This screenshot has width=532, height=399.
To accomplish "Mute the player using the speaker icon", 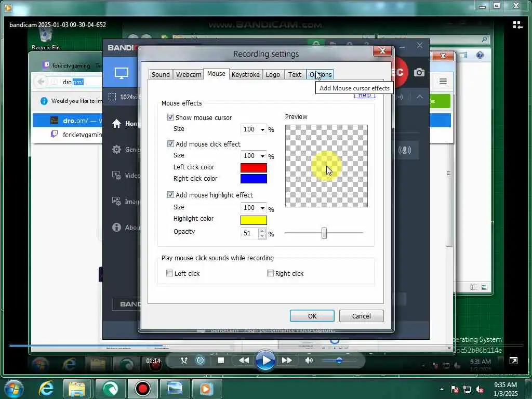I will click(x=309, y=361).
